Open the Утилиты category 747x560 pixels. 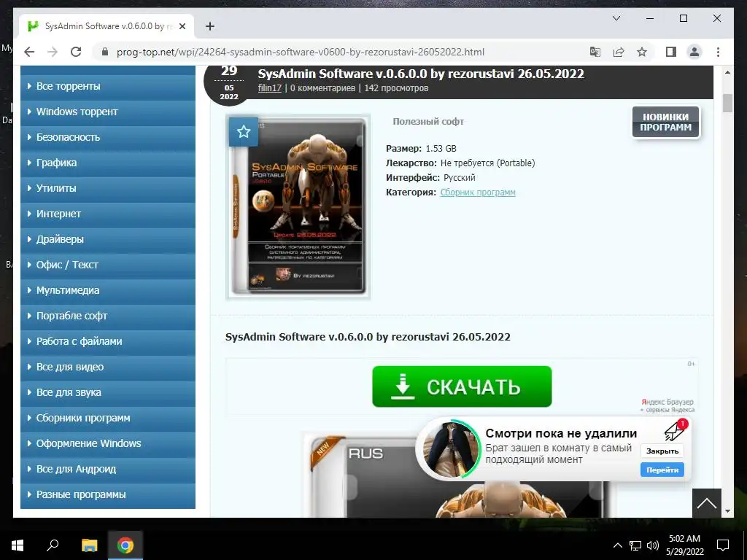(x=108, y=188)
